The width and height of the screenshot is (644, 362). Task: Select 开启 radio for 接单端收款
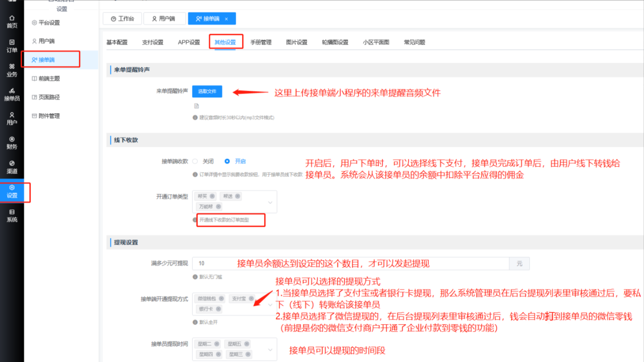(x=227, y=161)
